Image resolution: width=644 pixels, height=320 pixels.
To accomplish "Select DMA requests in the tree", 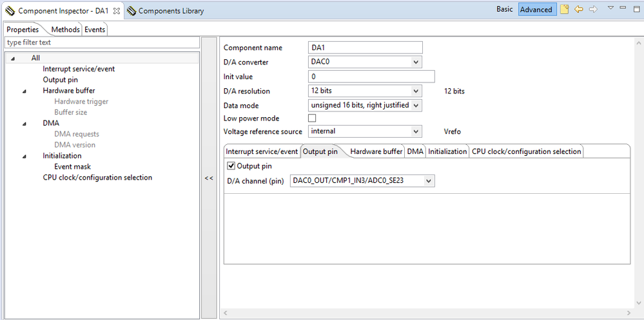I will tap(77, 134).
